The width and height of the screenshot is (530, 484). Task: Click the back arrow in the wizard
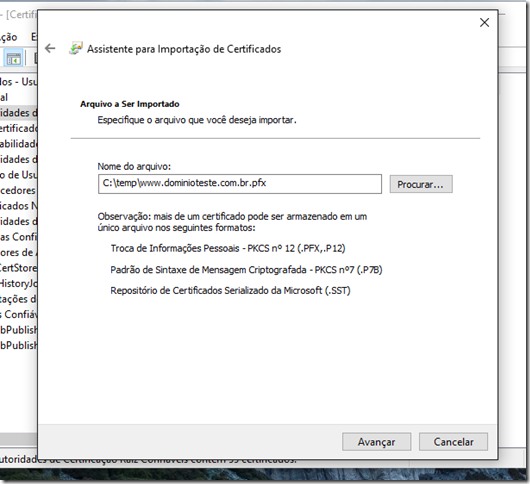coord(50,48)
